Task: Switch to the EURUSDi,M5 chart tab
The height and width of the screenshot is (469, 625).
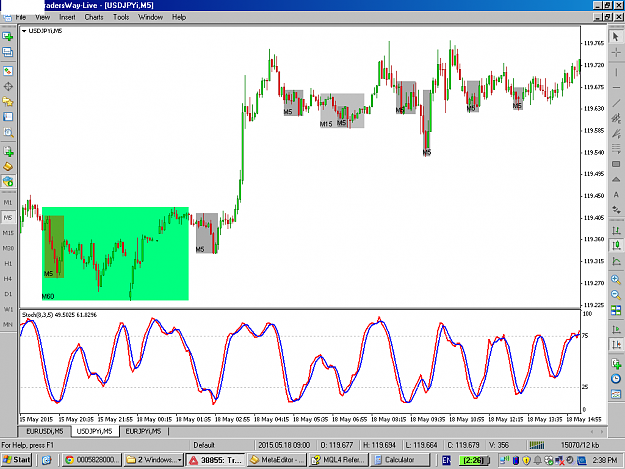Action: (45, 431)
